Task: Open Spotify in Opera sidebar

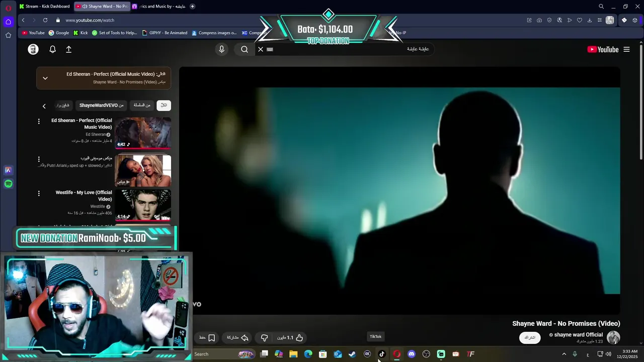Action: pyautogui.click(x=8, y=184)
